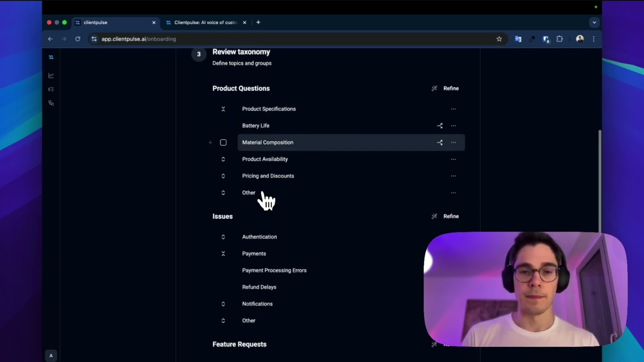Open more options for Battery Life
This screenshot has height=362, width=644.
click(453, 126)
